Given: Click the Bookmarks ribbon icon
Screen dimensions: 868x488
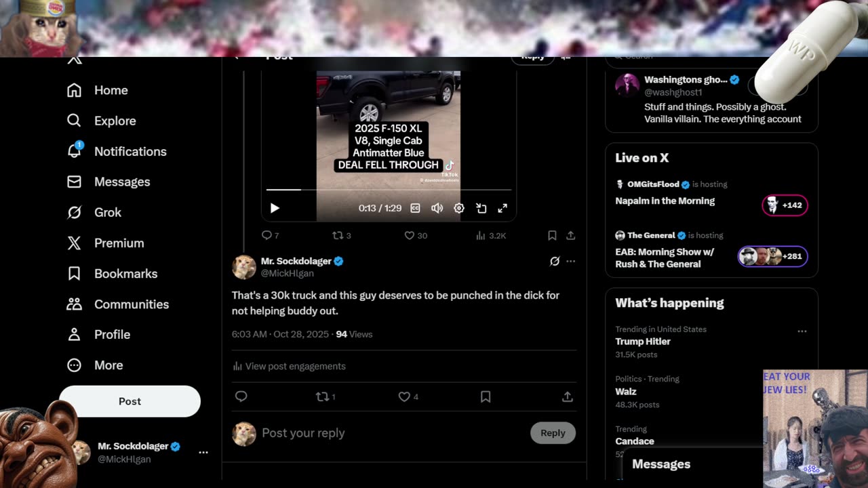Looking at the screenshot, I should [74, 273].
